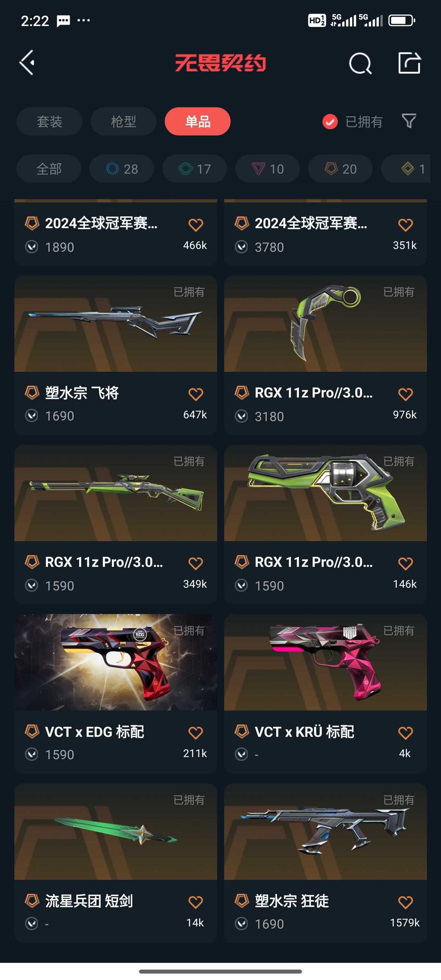Open the search magnifier icon
441x980 pixels.
tap(360, 63)
